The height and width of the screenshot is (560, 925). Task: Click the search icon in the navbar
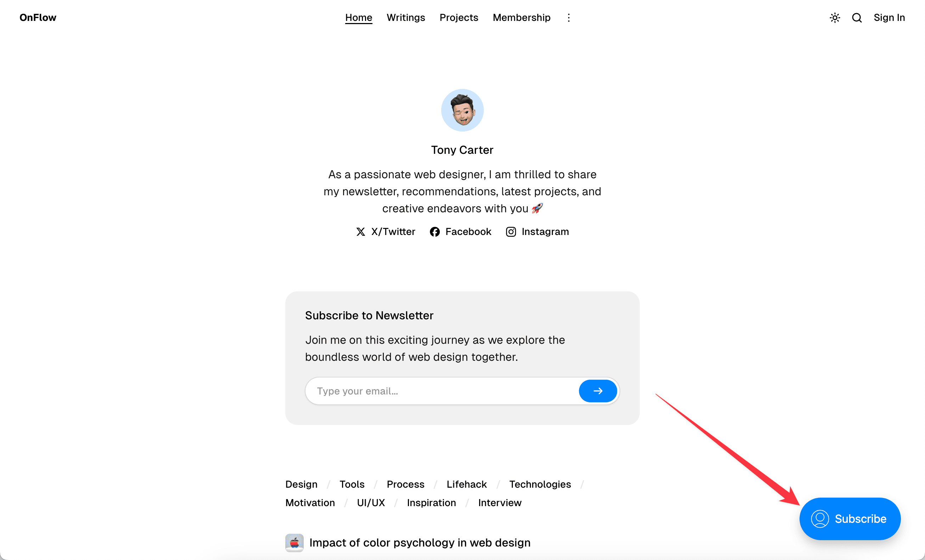[857, 18]
